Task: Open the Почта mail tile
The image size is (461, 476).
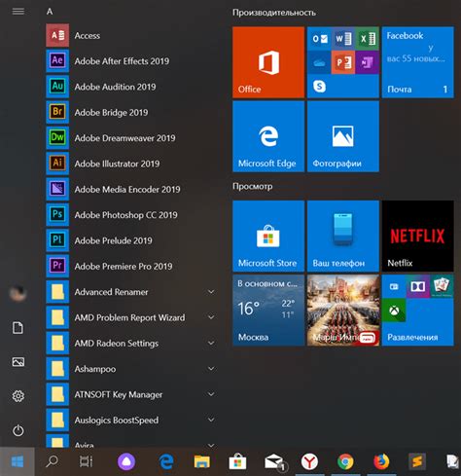Action: point(417,62)
